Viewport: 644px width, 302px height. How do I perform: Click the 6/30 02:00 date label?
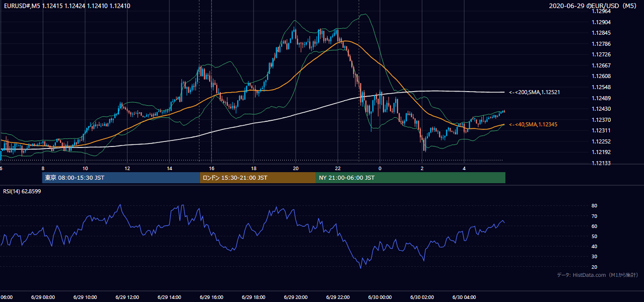pos(422,297)
